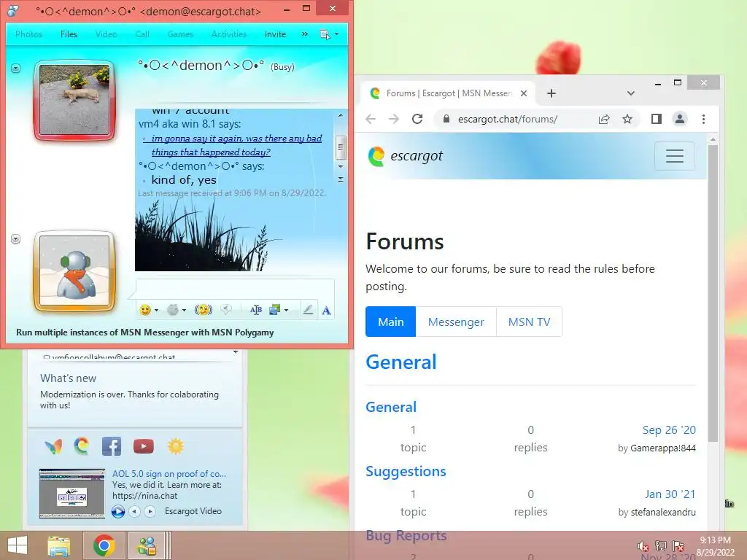Bookmark this page with the star icon

pyautogui.click(x=627, y=119)
